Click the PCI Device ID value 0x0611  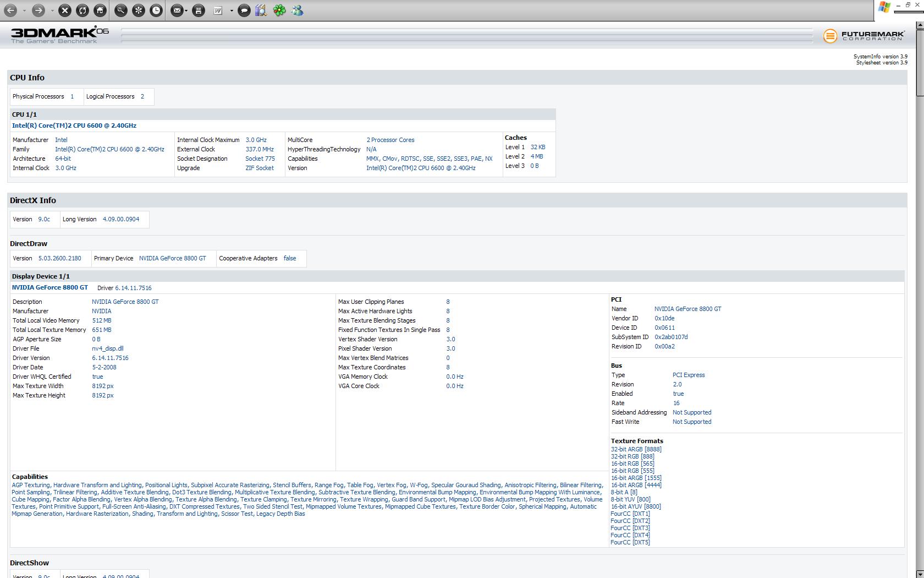pyautogui.click(x=664, y=328)
